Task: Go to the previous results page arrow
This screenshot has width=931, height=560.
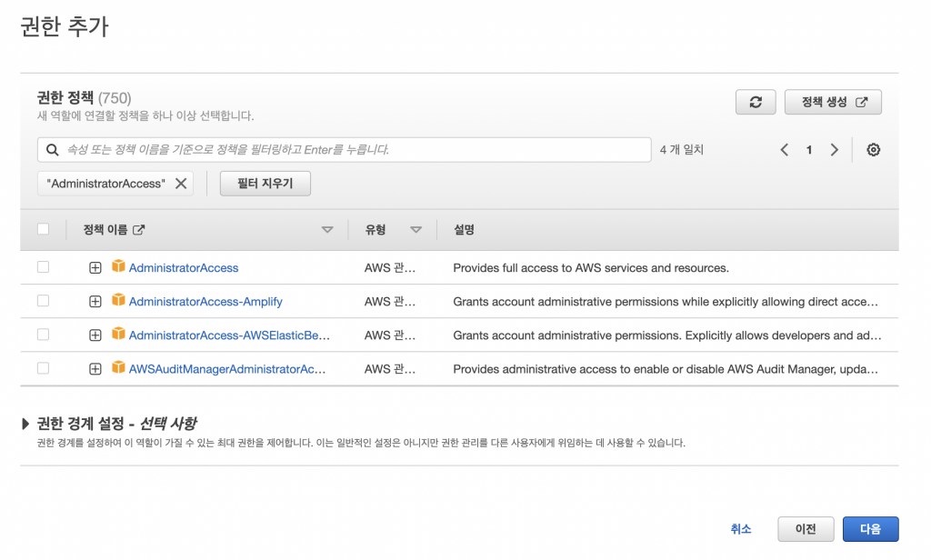Action: 785,150
